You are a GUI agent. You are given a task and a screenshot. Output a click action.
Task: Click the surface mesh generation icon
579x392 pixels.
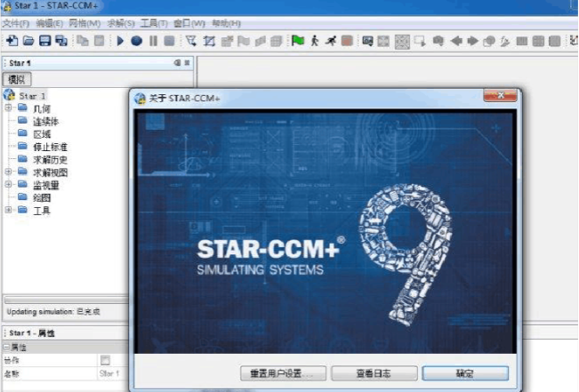[191, 41]
